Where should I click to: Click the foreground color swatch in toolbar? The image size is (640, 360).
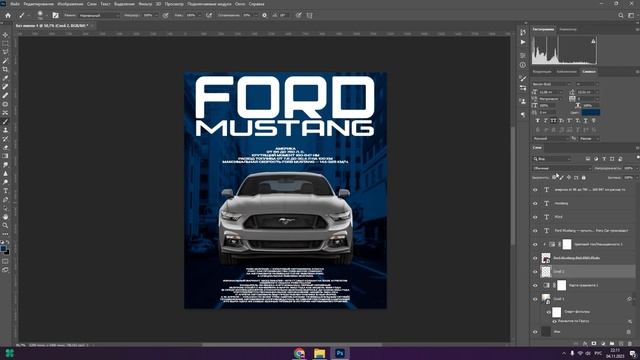coord(4,248)
